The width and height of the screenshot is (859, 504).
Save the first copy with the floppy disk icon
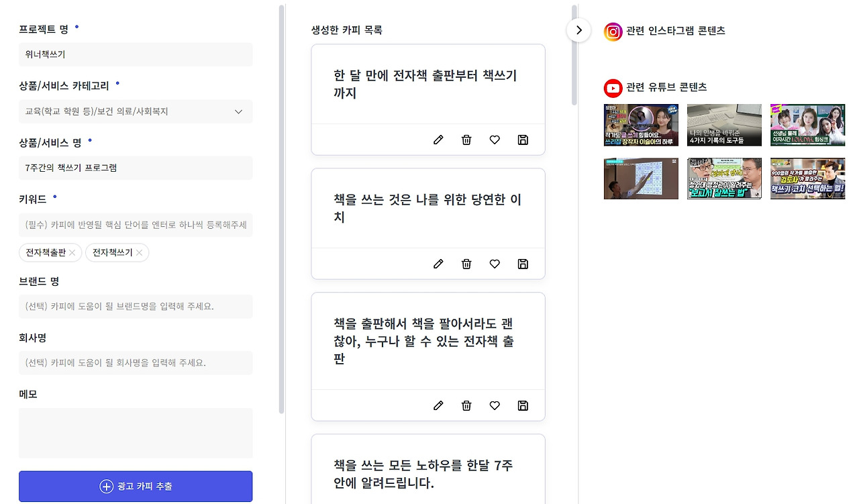523,140
